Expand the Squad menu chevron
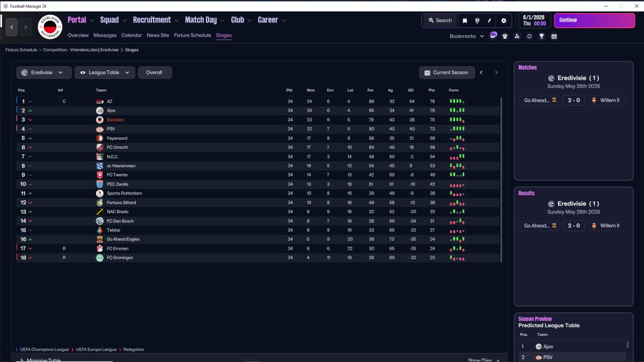 (124, 21)
